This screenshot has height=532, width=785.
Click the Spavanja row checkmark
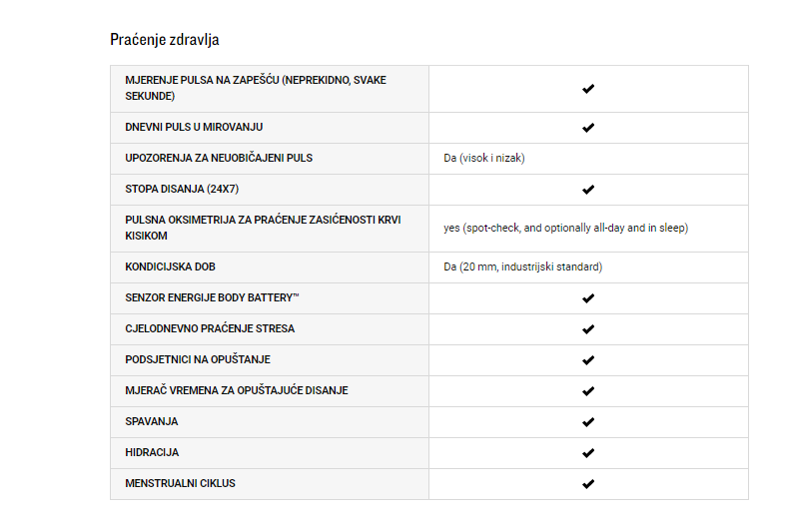(x=588, y=422)
